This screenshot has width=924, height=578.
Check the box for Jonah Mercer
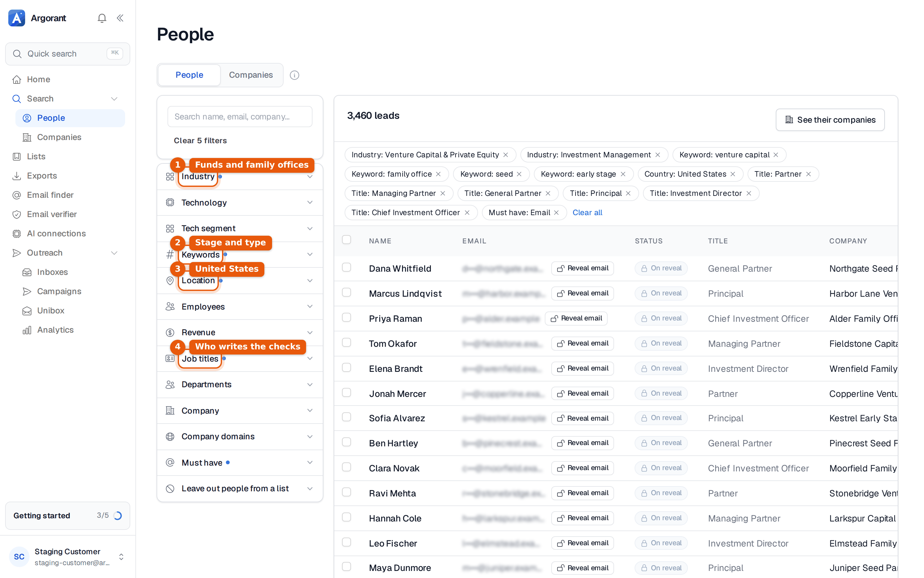(346, 393)
